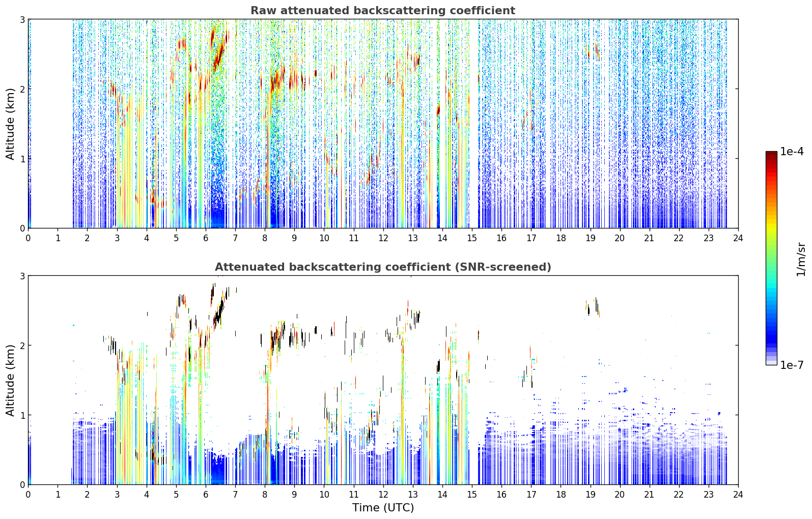Click the 1e-4 colorbar maximum label
Viewport: 812px width, 519px height.
click(x=792, y=152)
